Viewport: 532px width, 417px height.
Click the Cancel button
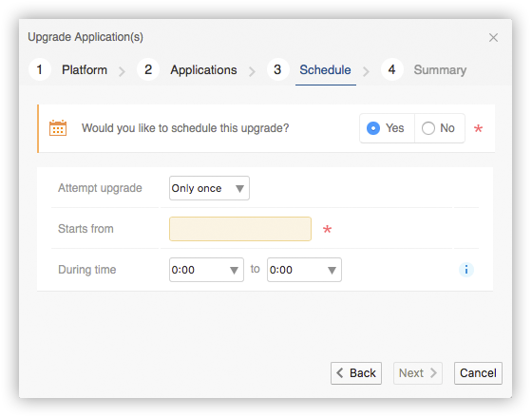(x=478, y=373)
